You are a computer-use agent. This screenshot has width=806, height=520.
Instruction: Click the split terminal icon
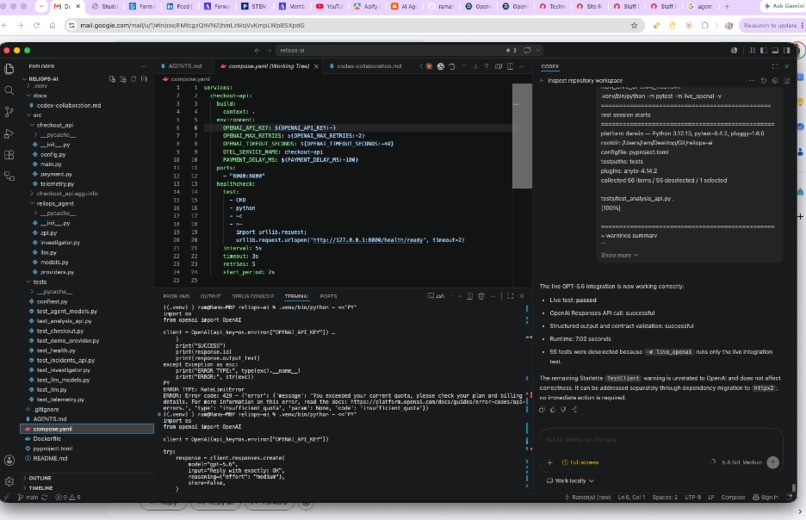[x=469, y=296]
